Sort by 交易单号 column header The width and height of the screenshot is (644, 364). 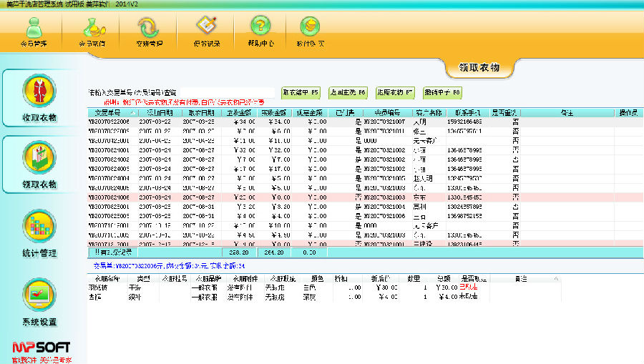pyautogui.click(x=109, y=112)
